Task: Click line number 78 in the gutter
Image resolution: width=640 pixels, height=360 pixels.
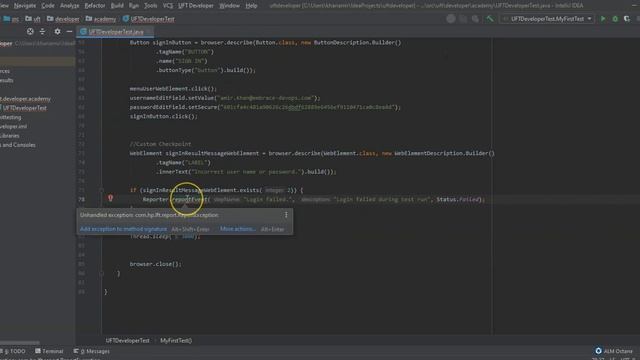Action: [82, 200]
